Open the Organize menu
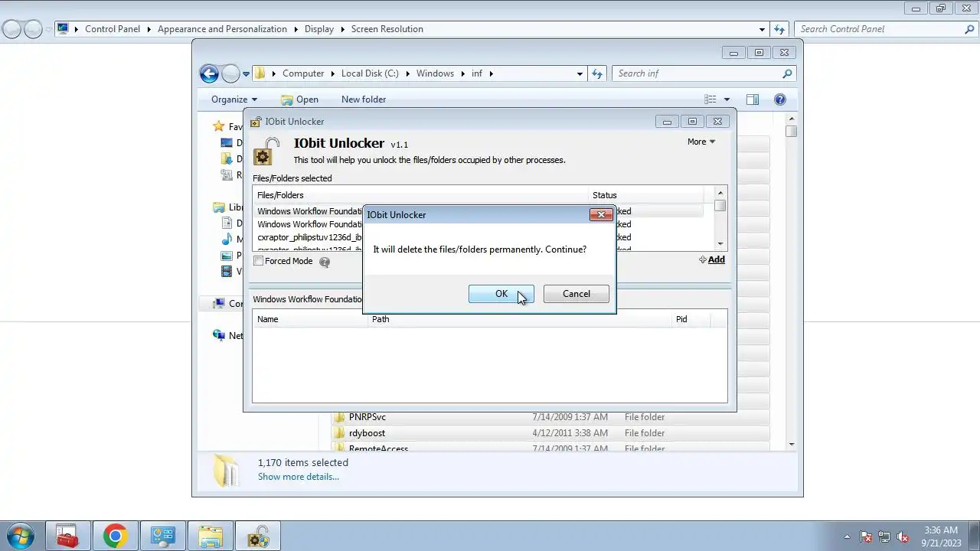Image resolution: width=980 pixels, height=551 pixels. pos(234,99)
